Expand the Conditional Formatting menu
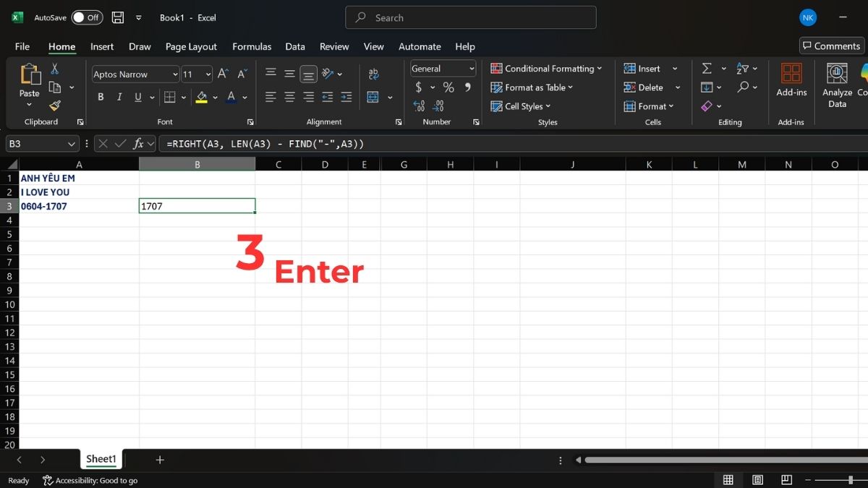This screenshot has width=868, height=488. (x=547, y=68)
